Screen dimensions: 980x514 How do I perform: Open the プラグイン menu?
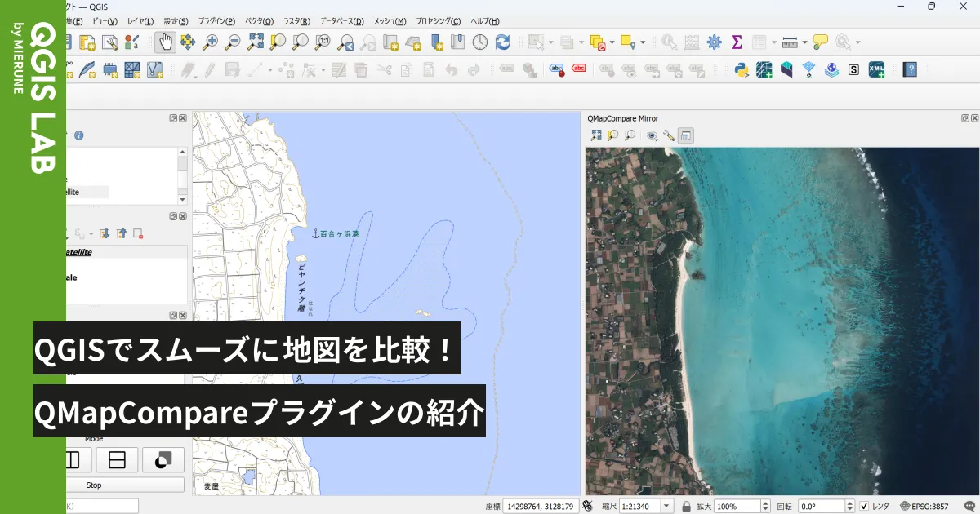216,21
